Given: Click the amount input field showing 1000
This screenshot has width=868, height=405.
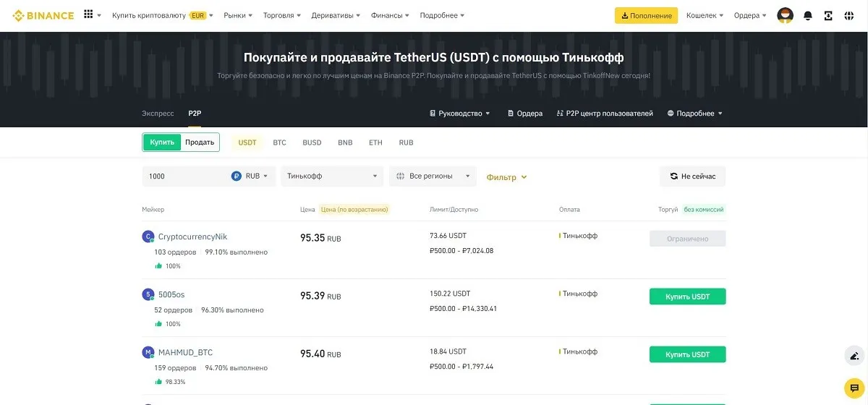Looking at the screenshot, I should [x=187, y=176].
